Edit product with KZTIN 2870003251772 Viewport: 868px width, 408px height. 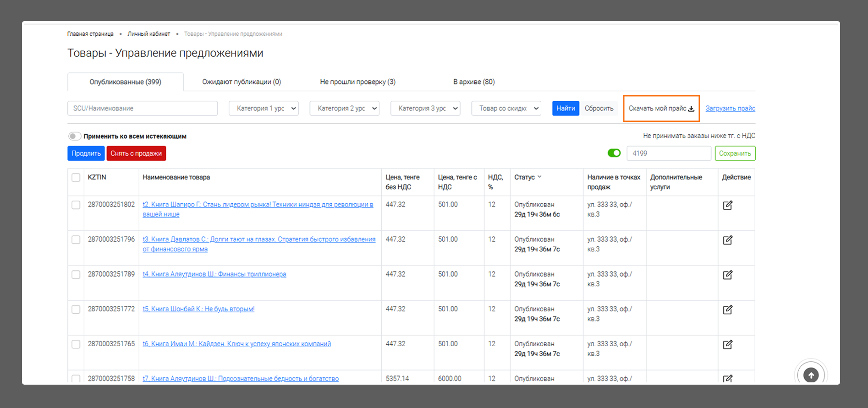tap(727, 310)
